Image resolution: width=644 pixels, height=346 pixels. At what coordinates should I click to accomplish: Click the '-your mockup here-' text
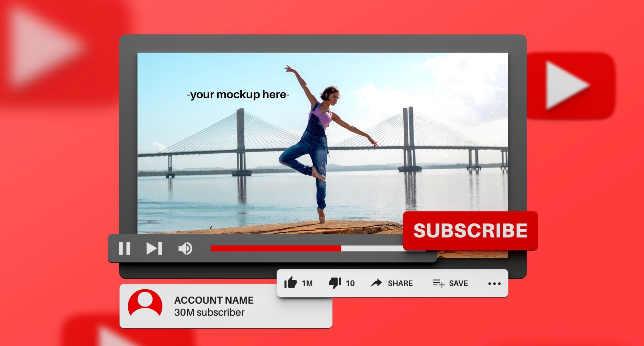[x=238, y=95]
